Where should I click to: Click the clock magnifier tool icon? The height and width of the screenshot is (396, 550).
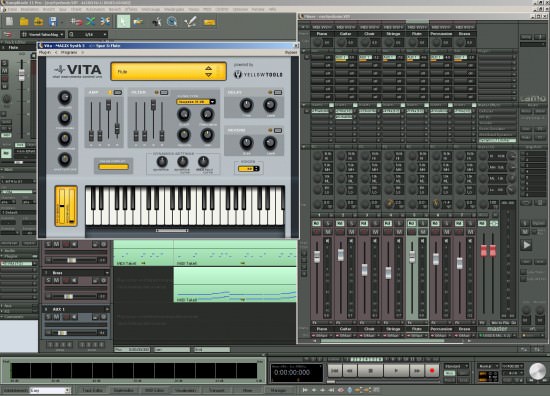click(172, 22)
